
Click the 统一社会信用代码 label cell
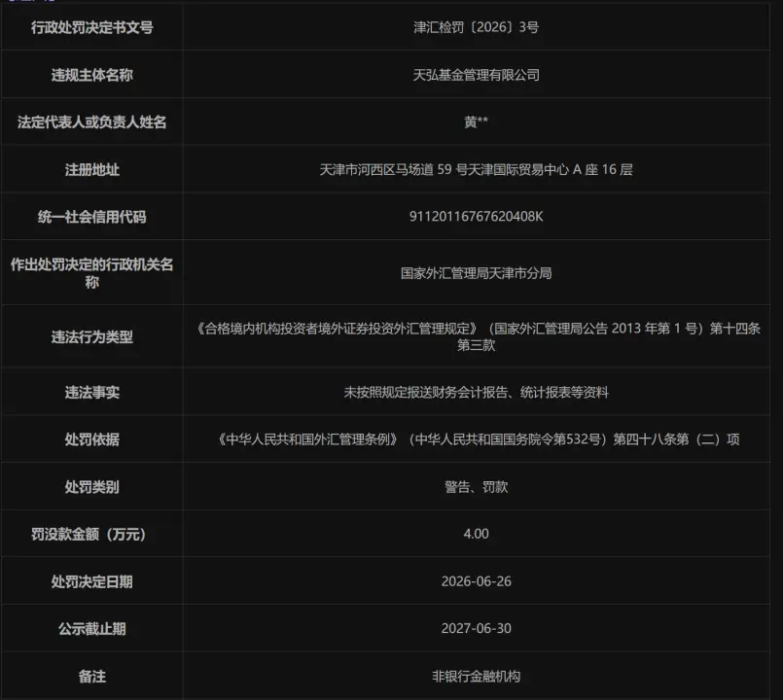(91, 217)
